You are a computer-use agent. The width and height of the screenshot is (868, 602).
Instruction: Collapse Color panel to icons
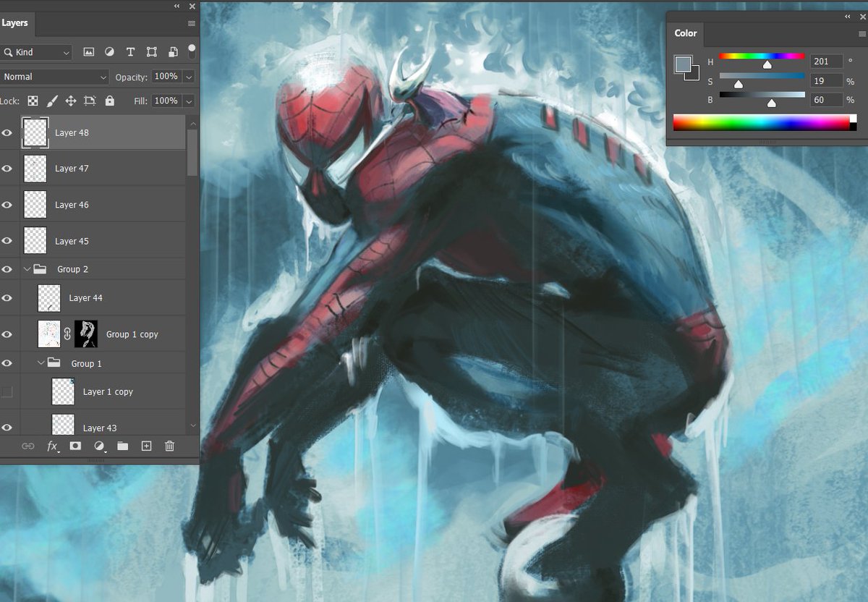pos(847,16)
